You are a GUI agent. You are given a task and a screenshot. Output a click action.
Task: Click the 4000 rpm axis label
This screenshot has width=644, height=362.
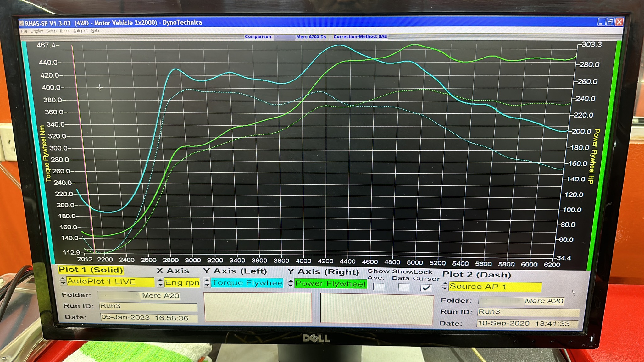(x=303, y=261)
